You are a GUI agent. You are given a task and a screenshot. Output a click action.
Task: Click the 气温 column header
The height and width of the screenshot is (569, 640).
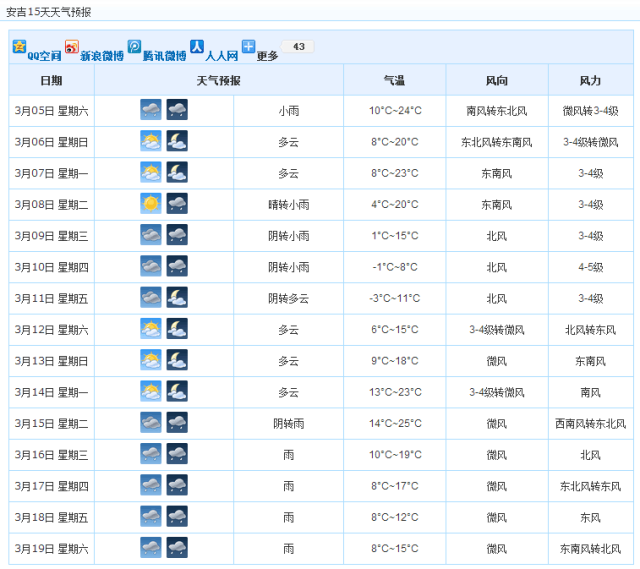pos(394,80)
